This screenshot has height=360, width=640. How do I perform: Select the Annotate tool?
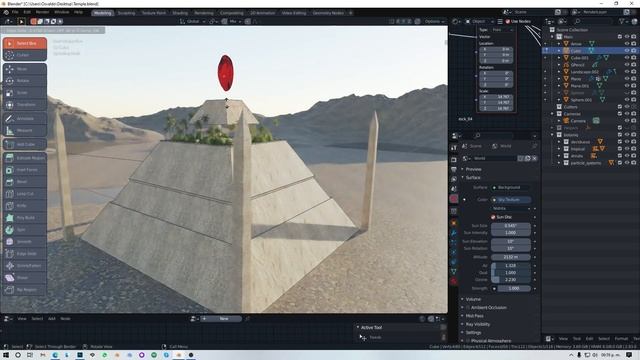24,118
